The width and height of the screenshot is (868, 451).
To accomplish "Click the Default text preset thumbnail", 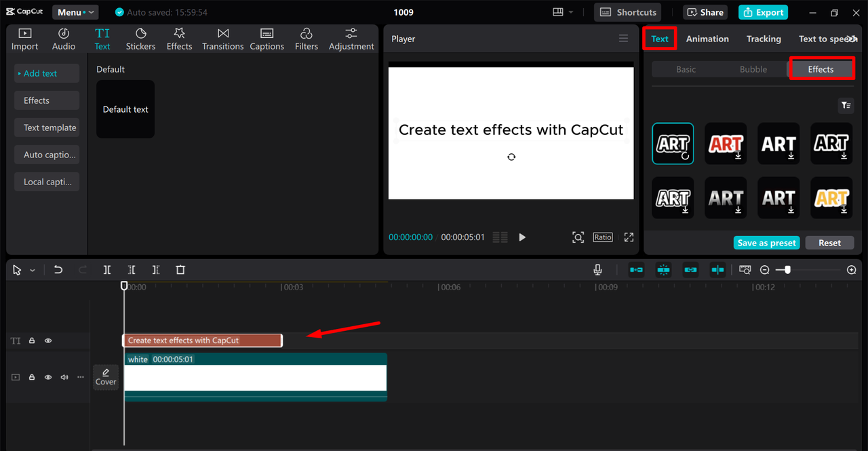I will [125, 109].
